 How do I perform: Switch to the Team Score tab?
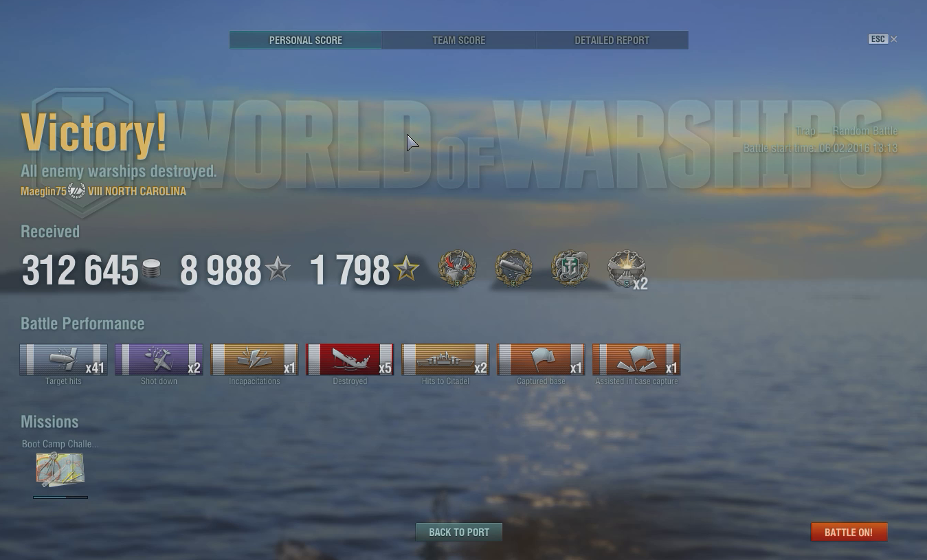459,41
